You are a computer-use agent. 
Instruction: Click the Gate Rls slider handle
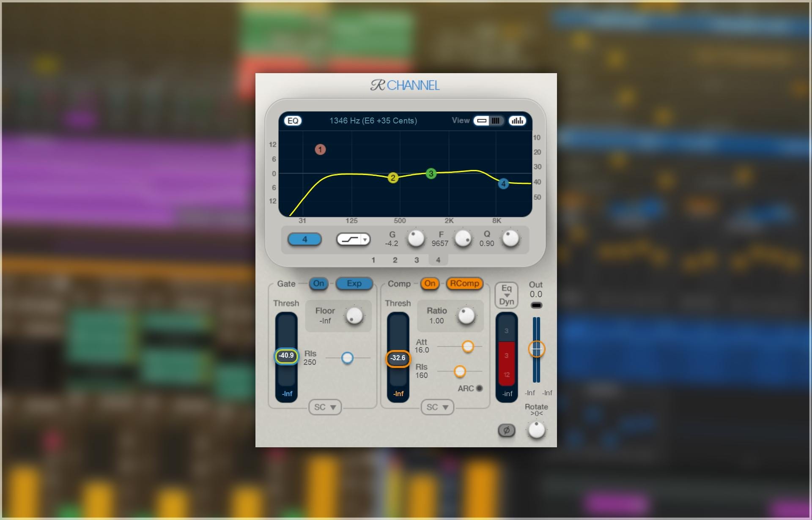347,358
